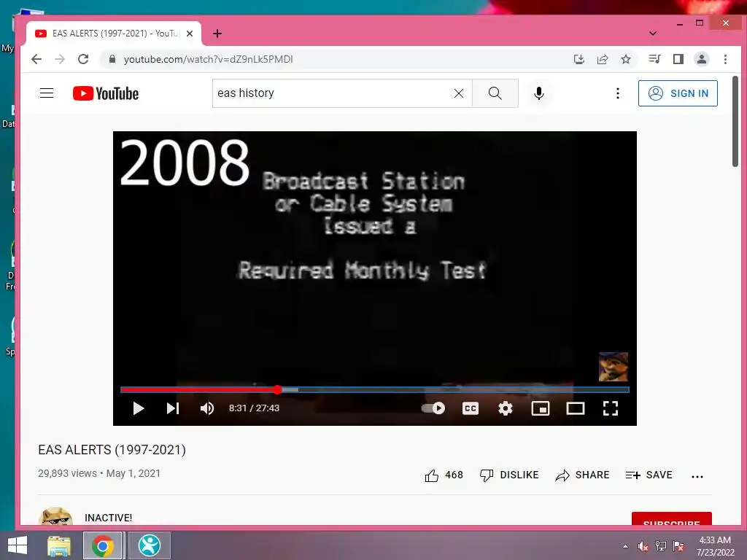This screenshot has height=560, width=747.
Task: Click the SUBSCRIBE button
Action: coord(671,519)
